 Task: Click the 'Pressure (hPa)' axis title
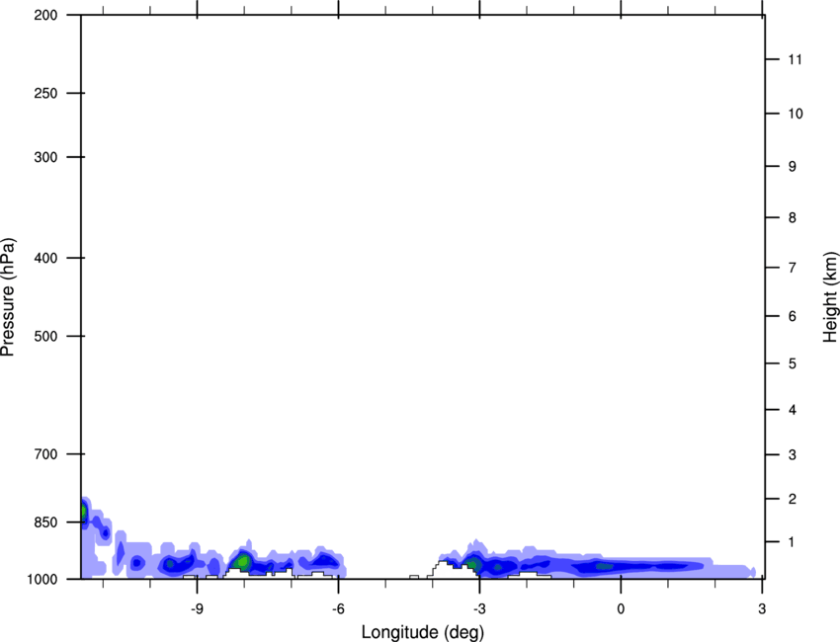(x=8, y=296)
